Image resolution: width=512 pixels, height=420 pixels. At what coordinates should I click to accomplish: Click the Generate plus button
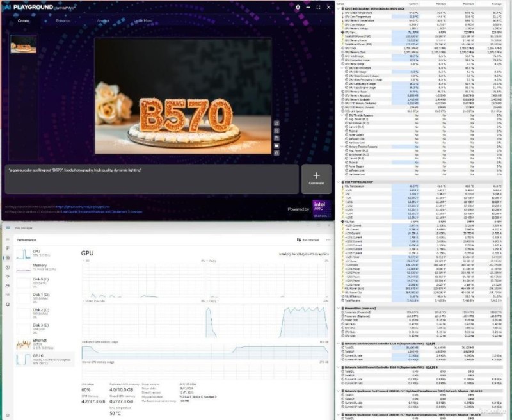point(316,178)
